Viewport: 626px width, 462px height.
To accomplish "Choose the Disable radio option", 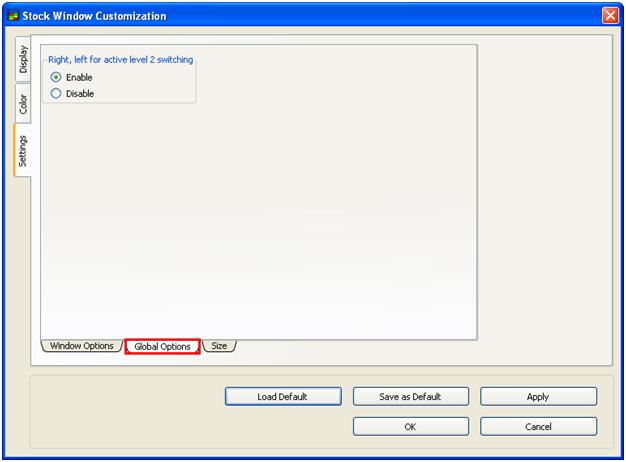I will click(56, 93).
